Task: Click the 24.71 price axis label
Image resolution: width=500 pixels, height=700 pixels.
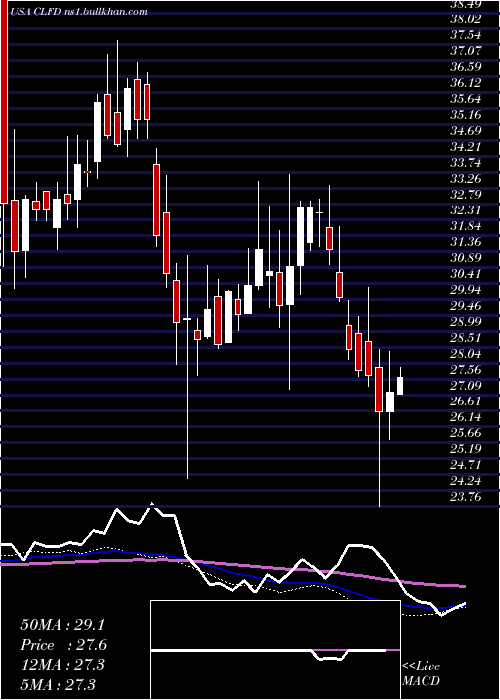Action: (x=466, y=465)
